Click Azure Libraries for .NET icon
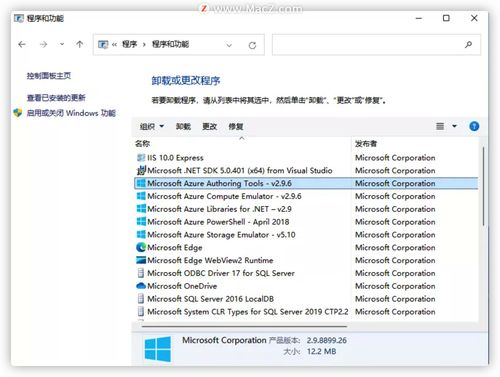The image size is (500, 377). (141, 209)
